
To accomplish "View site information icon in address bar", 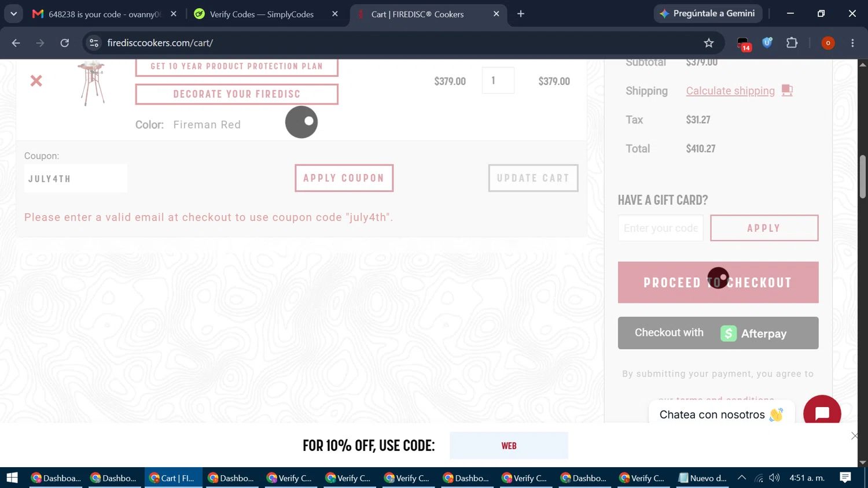I will click(94, 43).
